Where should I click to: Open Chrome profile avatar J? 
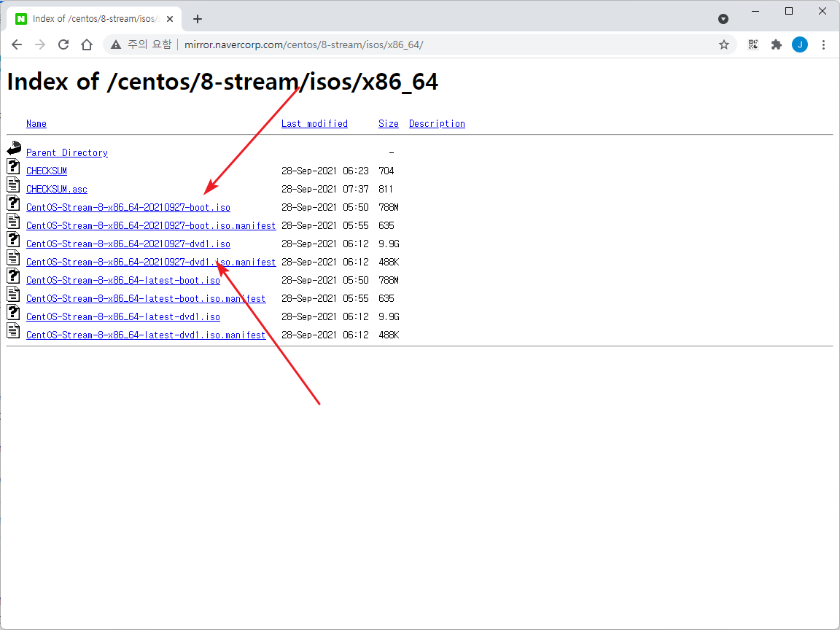800,45
